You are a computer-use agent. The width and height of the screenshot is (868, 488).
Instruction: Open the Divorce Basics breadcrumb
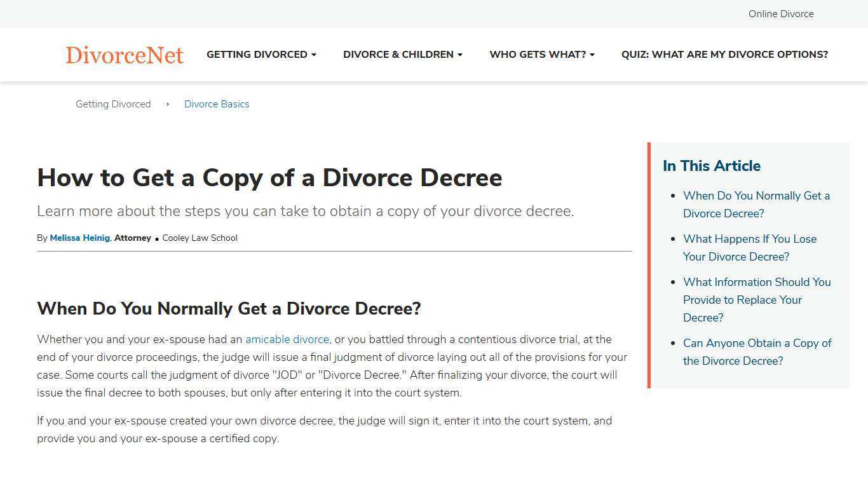[x=217, y=104]
